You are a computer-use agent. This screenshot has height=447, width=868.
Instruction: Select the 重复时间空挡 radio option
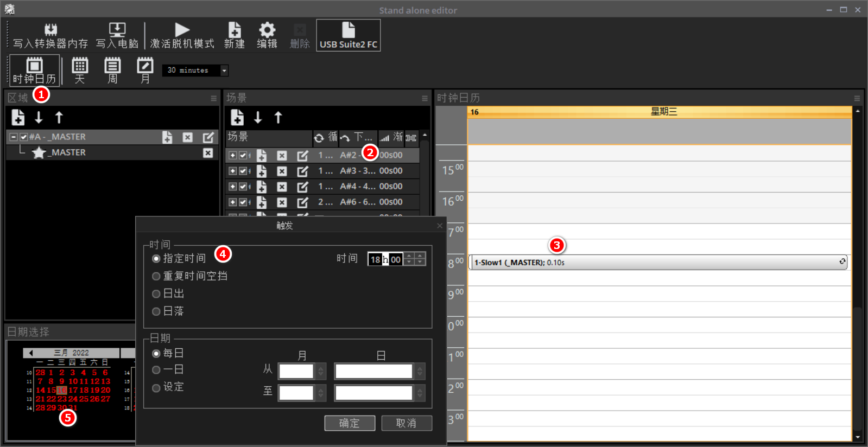(156, 276)
